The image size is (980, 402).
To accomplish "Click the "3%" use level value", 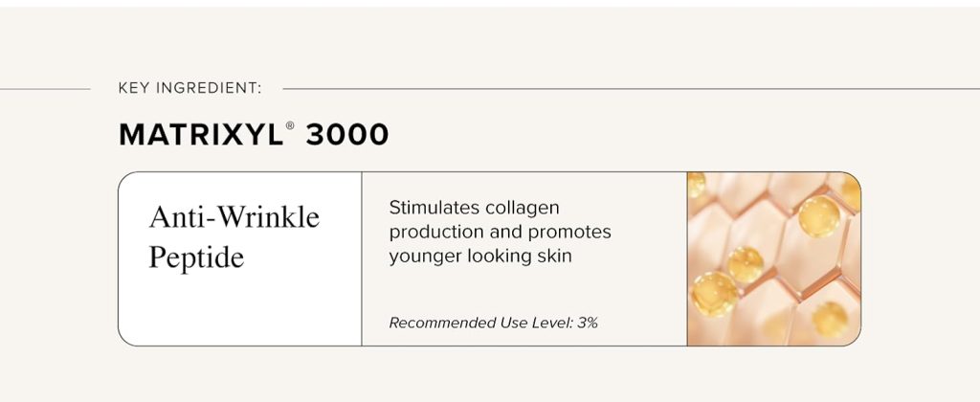I will [587, 323].
